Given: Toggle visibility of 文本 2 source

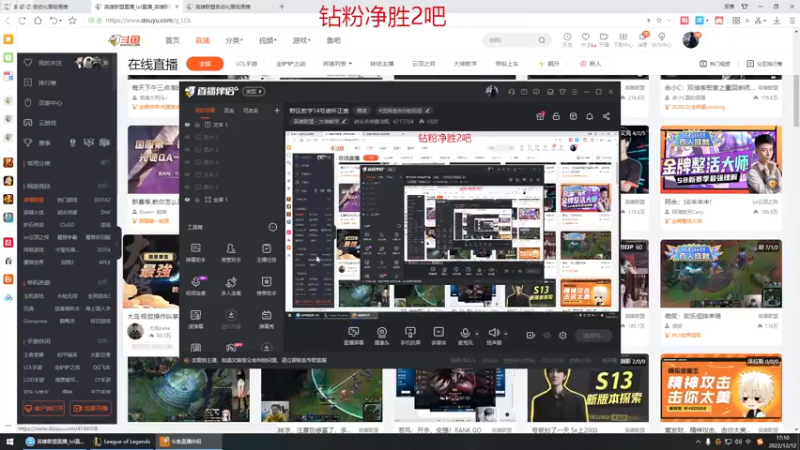Looking at the screenshot, I should pos(187,174).
